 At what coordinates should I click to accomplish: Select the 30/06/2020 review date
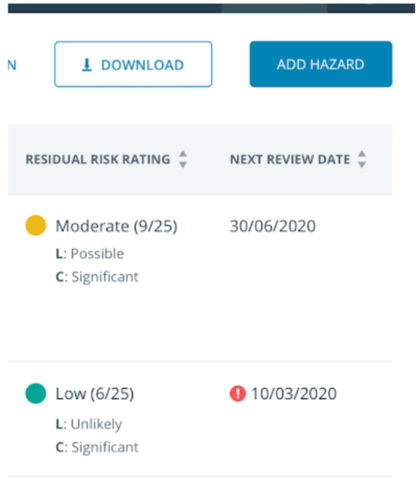(273, 226)
